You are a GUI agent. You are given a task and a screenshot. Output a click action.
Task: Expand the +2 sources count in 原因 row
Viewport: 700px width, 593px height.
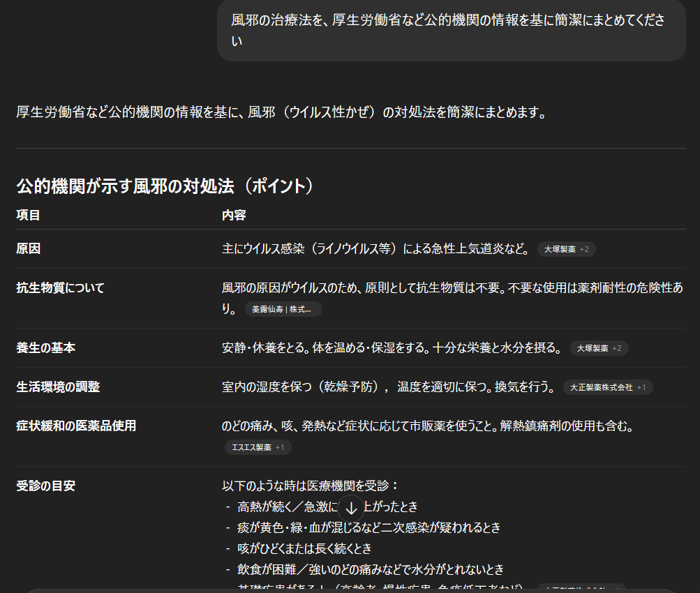click(x=585, y=249)
